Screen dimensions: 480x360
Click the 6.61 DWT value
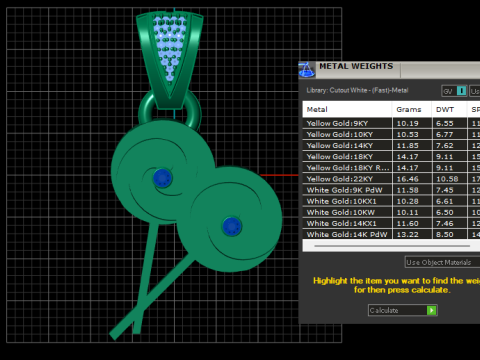(x=445, y=201)
